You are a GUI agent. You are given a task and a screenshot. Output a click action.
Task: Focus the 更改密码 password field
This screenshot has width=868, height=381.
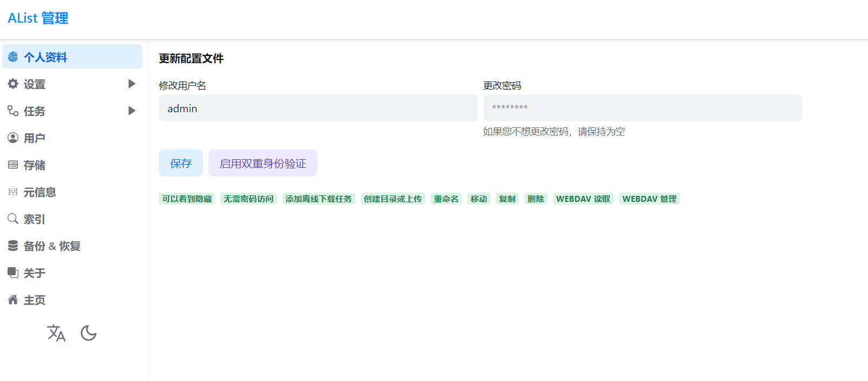(642, 108)
